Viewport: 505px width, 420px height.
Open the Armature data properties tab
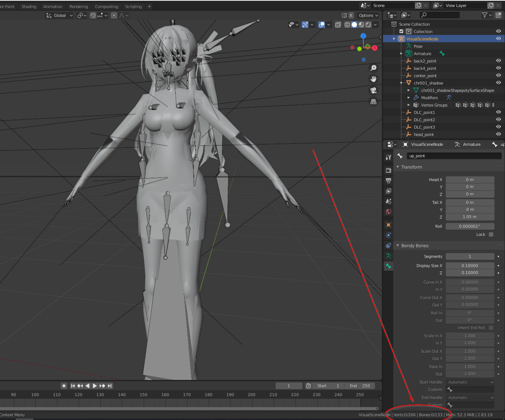click(x=388, y=256)
